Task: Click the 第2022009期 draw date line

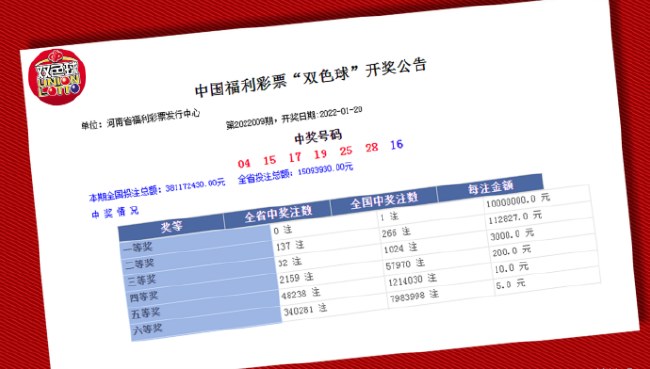Action: pos(294,118)
